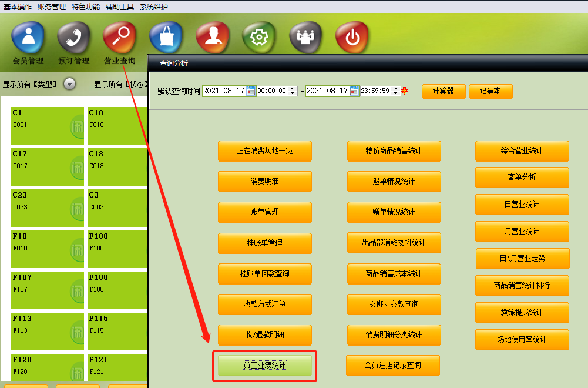The width and height of the screenshot is (588, 388).
Task: Open 消费明细 report
Action: 265,181
